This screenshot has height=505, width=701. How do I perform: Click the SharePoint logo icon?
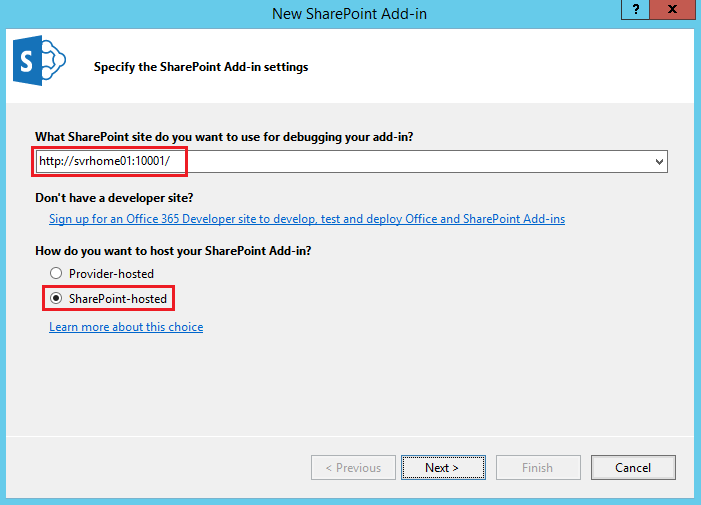[x=39, y=60]
